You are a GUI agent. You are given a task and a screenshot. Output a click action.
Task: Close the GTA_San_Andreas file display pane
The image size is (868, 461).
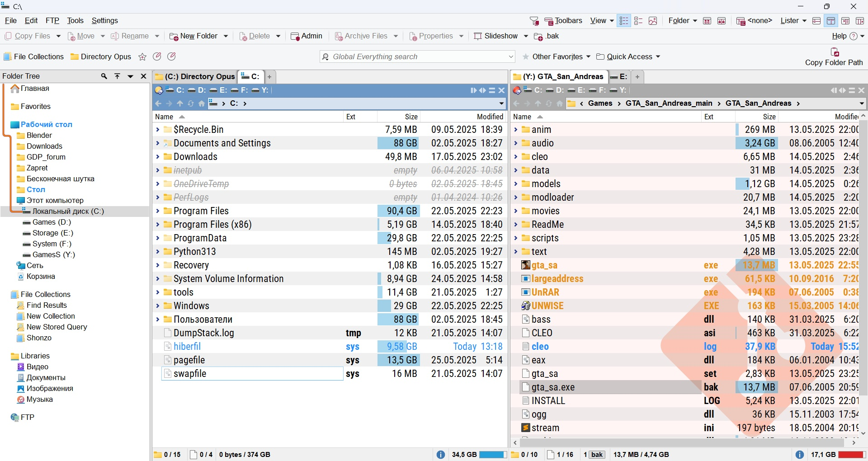[x=862, y=90]
